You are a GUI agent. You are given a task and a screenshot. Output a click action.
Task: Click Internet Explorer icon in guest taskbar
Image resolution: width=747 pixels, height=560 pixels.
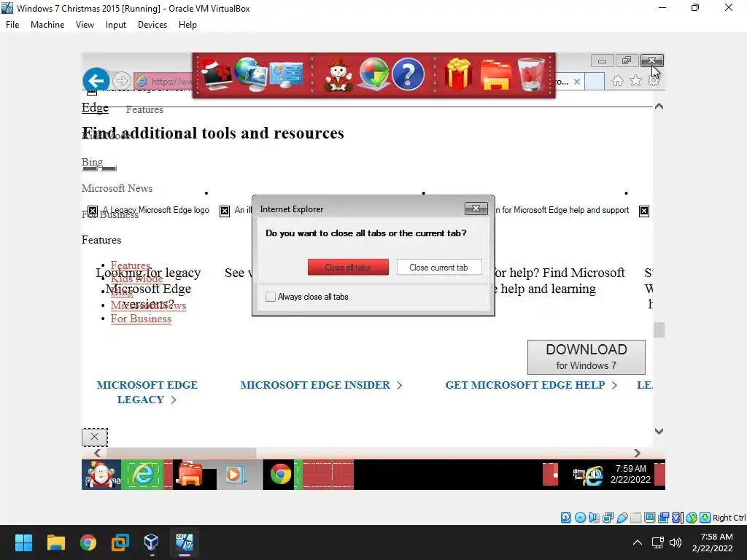[x=142, y=474]
